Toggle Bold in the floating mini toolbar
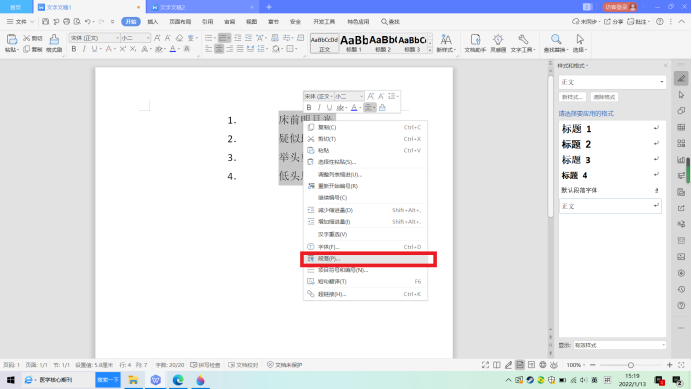Screen dimensions: 692x389 pyautogui.click(x=309, y=108)
